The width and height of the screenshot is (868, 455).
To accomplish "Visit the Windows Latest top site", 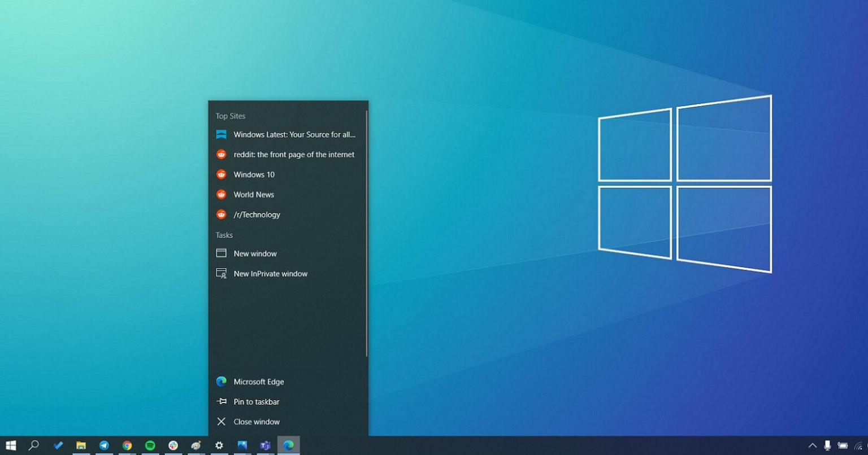I will [294, 134].
